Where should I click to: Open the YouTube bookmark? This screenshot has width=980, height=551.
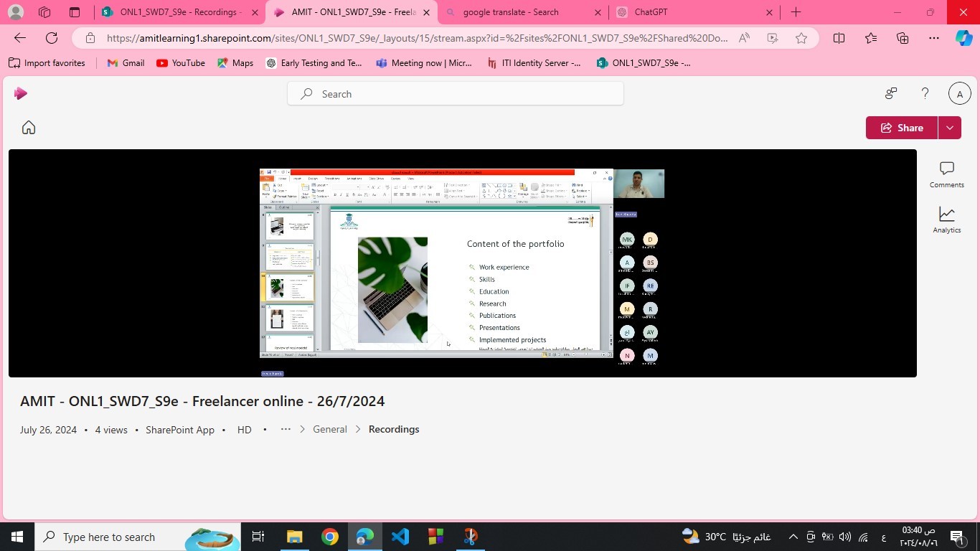click(181, 63)
